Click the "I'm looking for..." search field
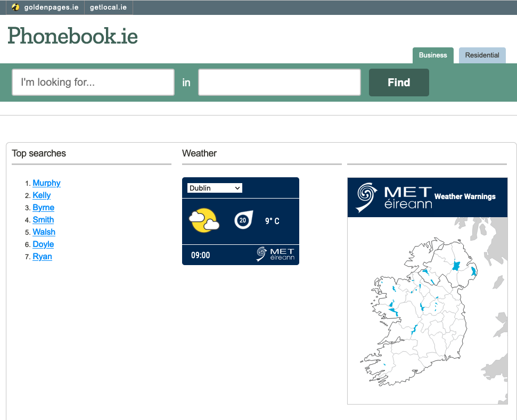Image resolution: width=517 pixels, height=420 pixels. (x=93, y=83)
